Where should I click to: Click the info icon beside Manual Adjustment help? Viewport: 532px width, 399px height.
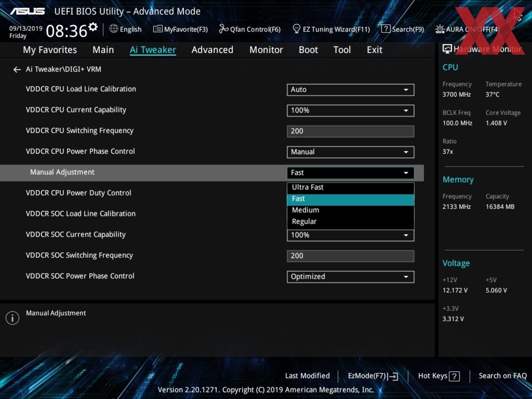[13, 318]
